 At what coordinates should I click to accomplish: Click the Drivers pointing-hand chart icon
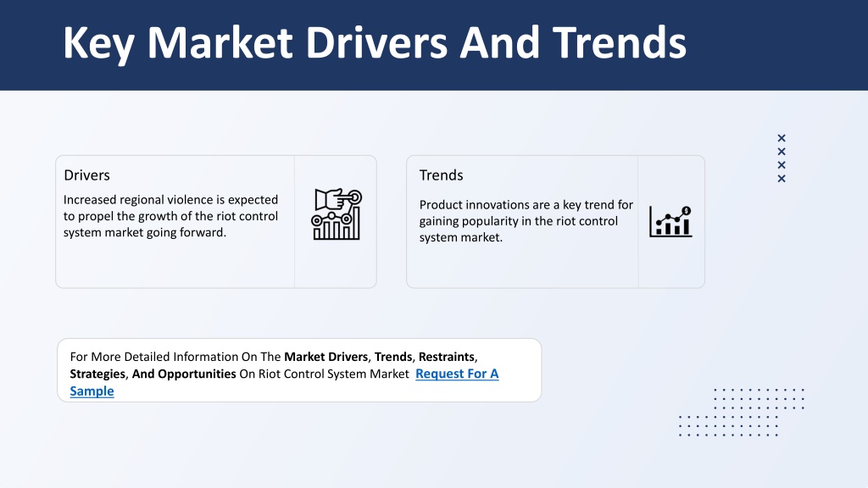coord(337,214)
